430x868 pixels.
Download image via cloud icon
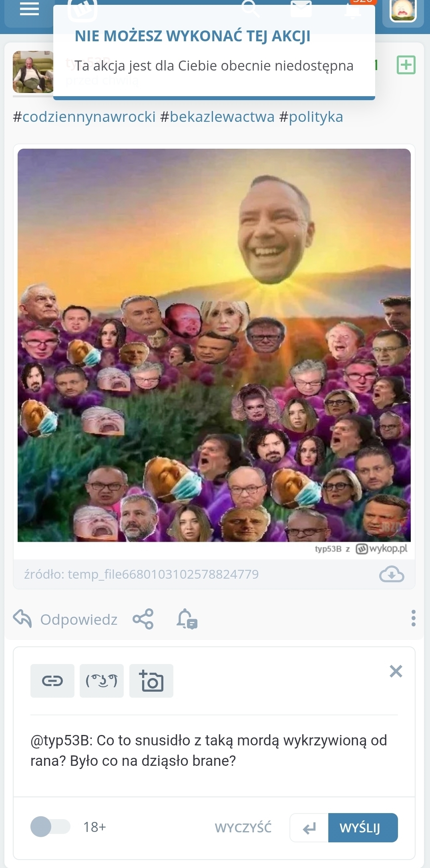tap(392, 574)
